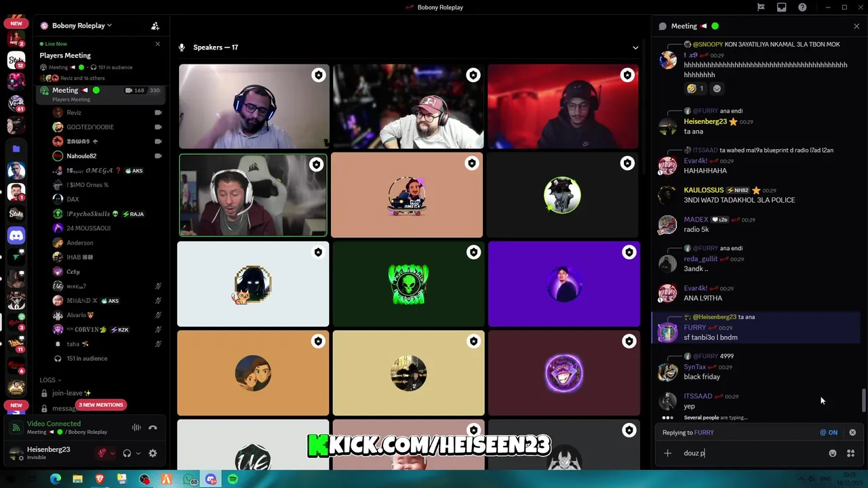Open the Discord inbox icon
This screenshot has width=868, height=488.
tap(782, 7)
